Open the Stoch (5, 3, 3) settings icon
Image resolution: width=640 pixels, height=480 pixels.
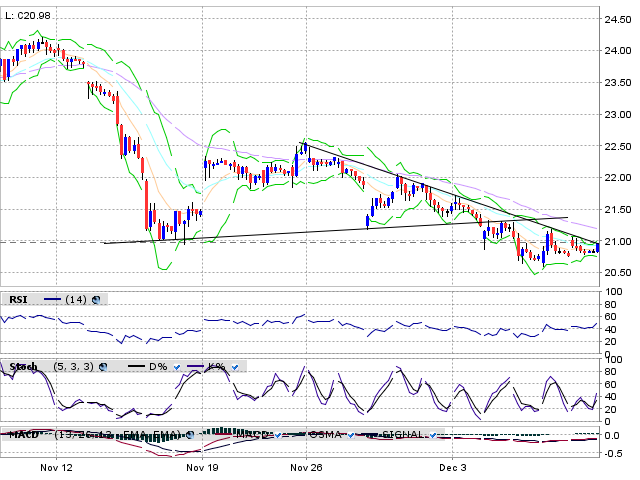[x=103, y=367]
